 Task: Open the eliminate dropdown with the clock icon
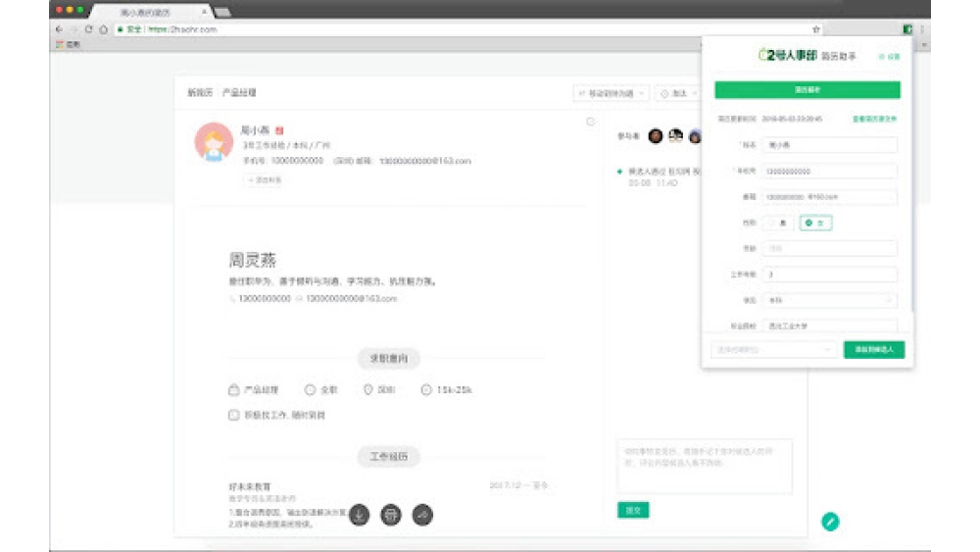pos(678,93)
